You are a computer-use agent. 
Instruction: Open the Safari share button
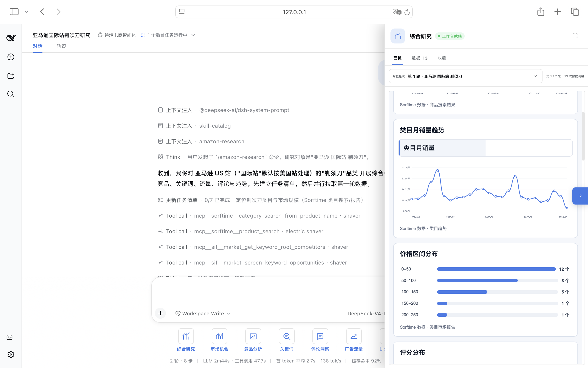pos(541,11)
